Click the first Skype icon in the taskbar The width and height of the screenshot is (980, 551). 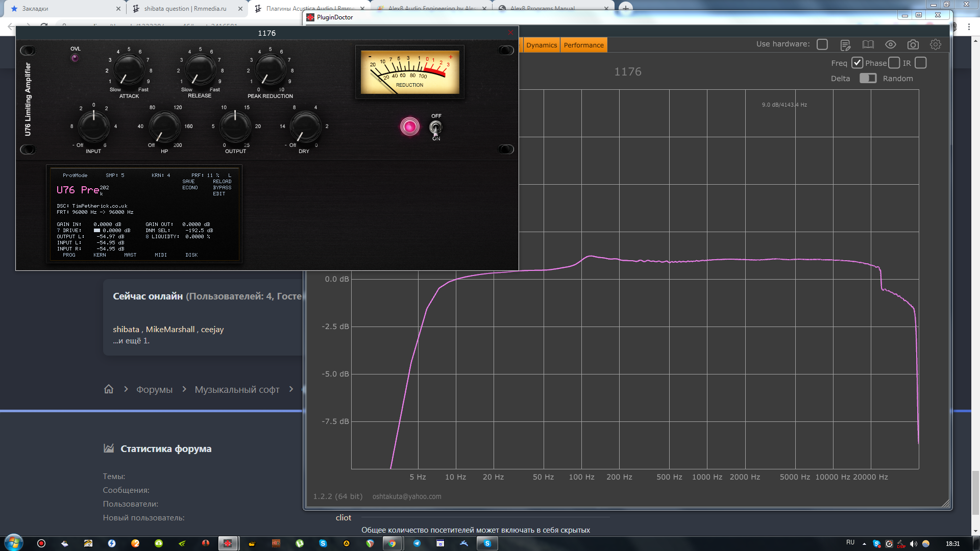point(323,543)
